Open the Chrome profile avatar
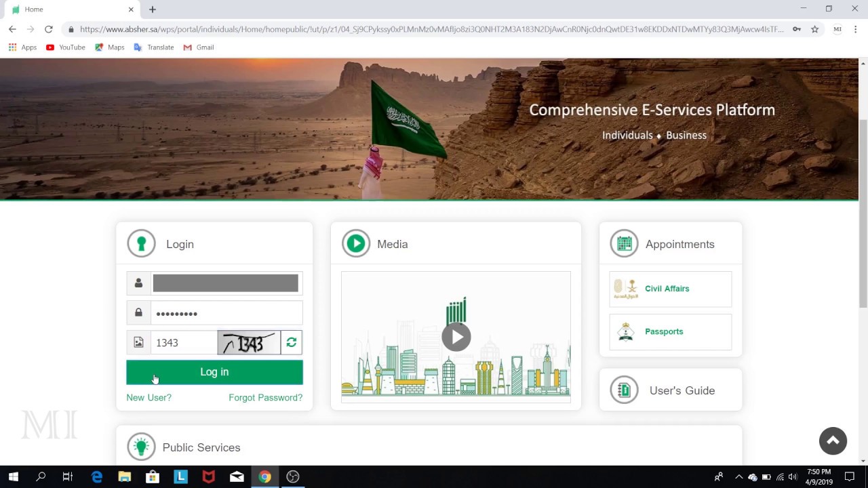The image size is (868, 488). [837, 29]
